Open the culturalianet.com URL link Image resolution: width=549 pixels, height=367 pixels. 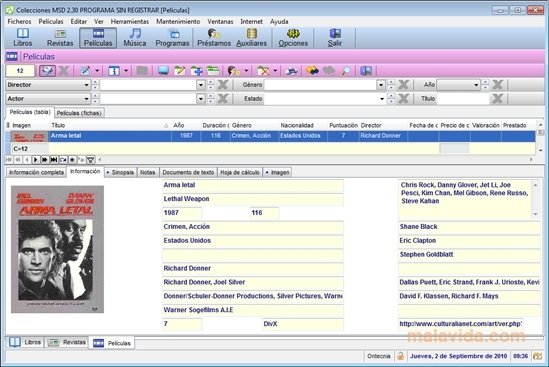tap(460, 324)
